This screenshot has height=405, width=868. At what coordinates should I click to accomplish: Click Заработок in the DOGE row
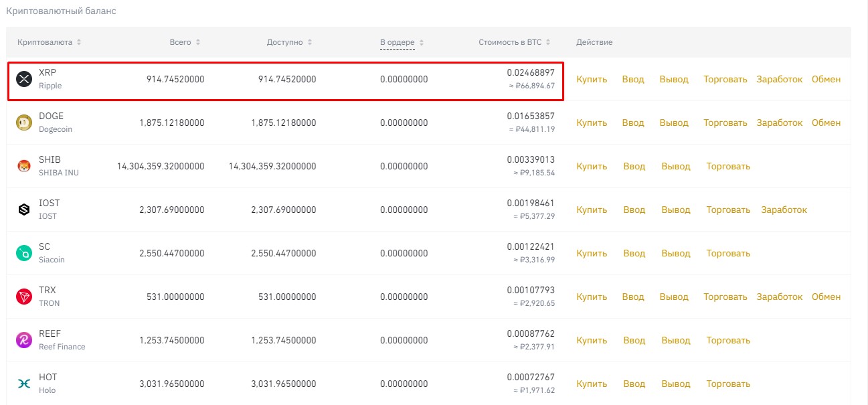click(x=780, y=123)
